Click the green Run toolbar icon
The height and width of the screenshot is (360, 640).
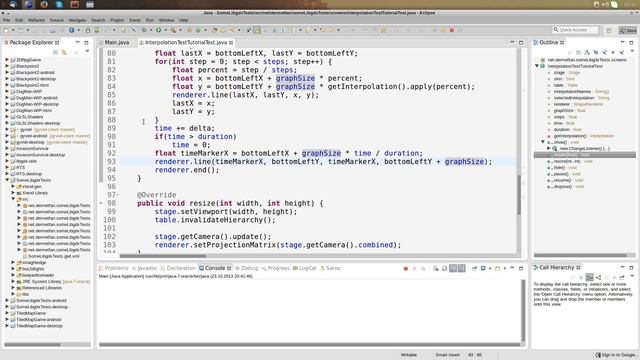pyautogui.click(x=158, y=30)
